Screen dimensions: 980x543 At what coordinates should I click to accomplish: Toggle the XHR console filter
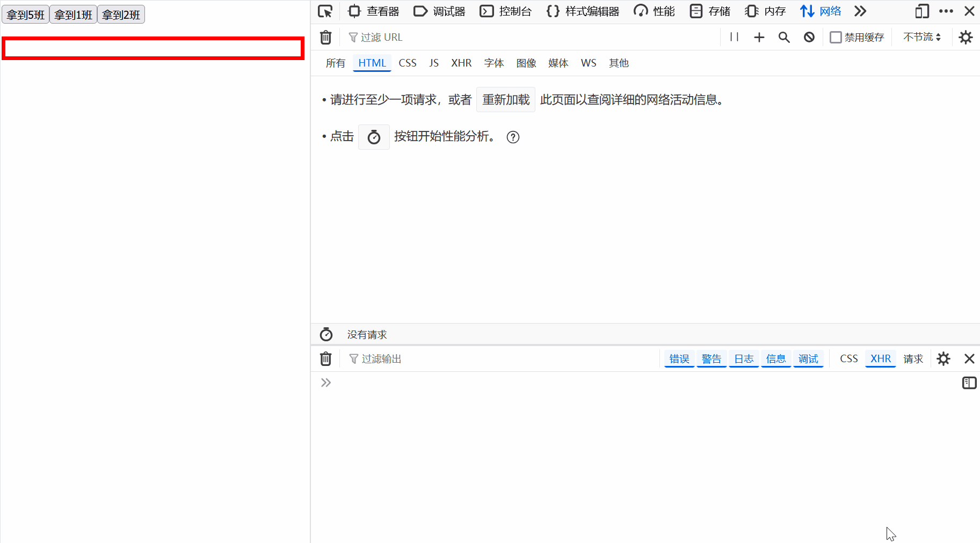[x=880, y=358]
